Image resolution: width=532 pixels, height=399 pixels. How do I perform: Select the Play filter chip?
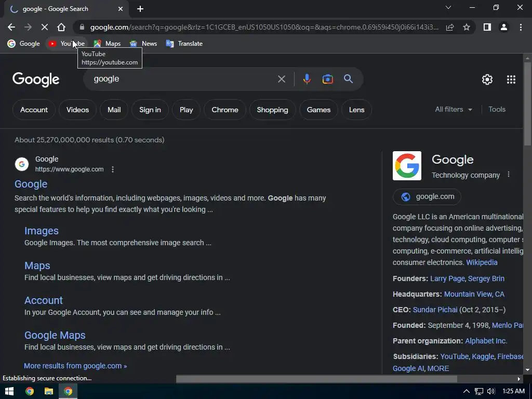pyautogui.click(x=187, y=110)
